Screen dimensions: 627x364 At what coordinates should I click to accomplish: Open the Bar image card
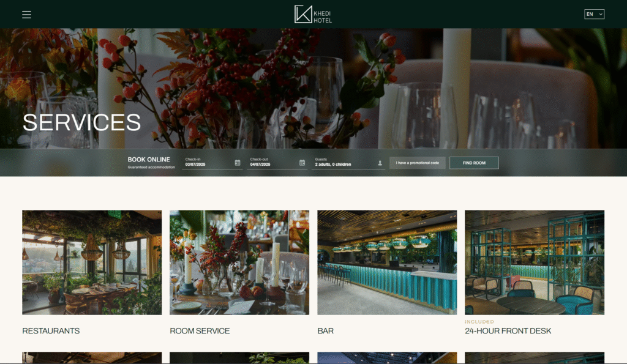click(387, 262)
